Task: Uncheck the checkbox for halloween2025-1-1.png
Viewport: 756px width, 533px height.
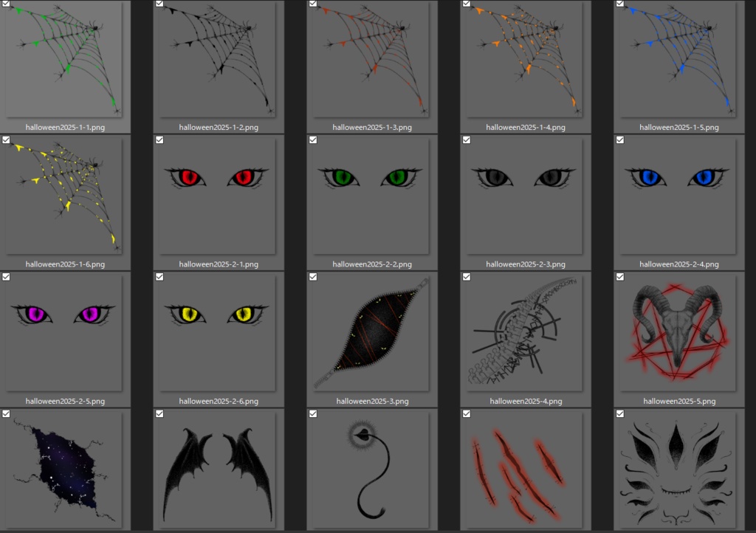Action: 6,4
